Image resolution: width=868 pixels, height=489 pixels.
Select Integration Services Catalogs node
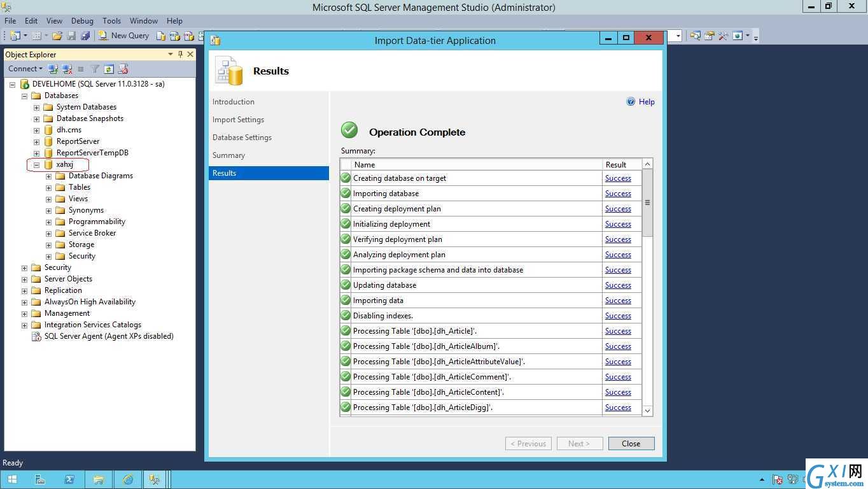[x=93, y=325]
